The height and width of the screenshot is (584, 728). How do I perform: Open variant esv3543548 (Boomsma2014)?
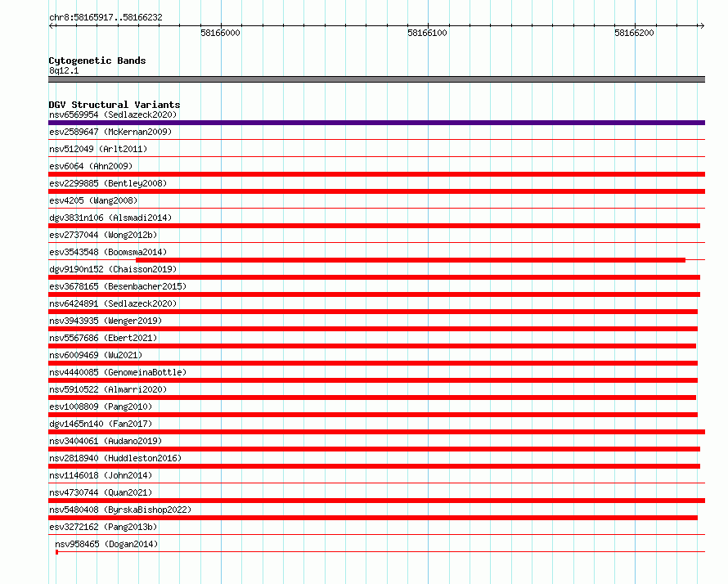(x=108, y=252)
